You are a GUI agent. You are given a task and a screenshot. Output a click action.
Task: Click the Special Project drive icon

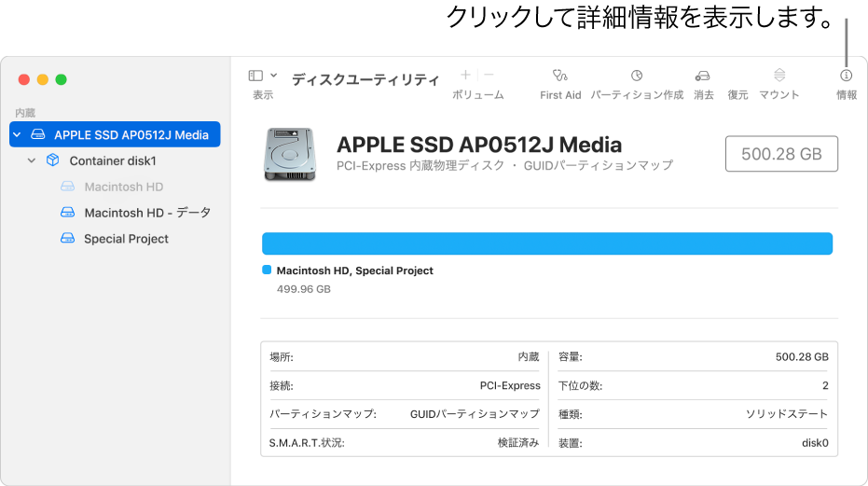click(x=67, y=238)
